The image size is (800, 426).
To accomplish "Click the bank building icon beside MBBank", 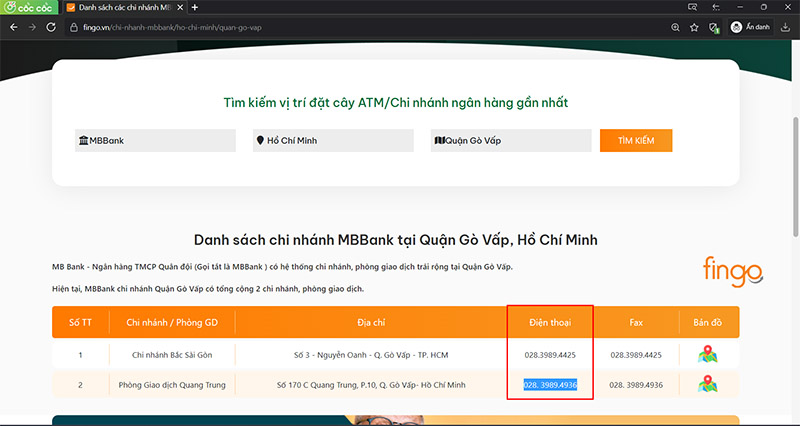I will pos(83,140).
